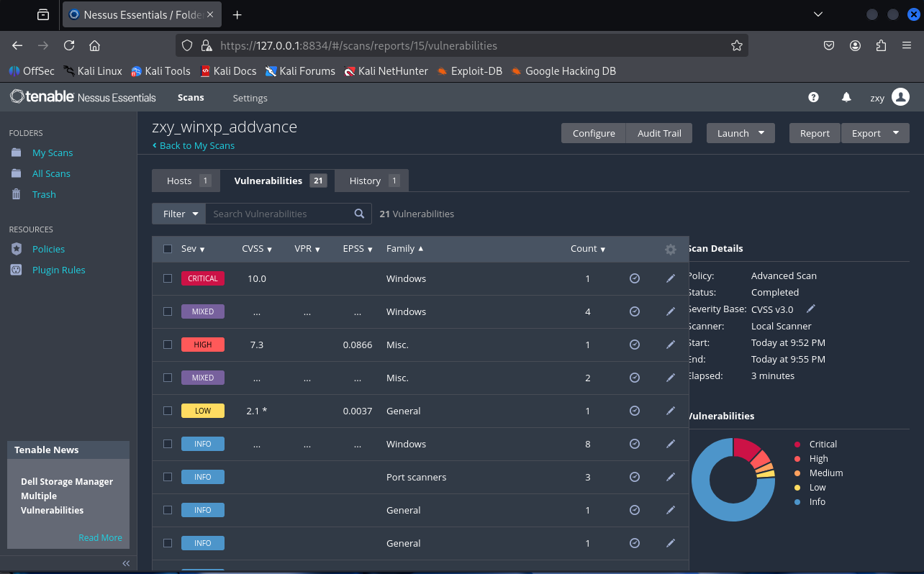Viewport: 924px width, 574px height.
Task: Click the Configure button
Action: pyautogui.click(x=594, y=133)
